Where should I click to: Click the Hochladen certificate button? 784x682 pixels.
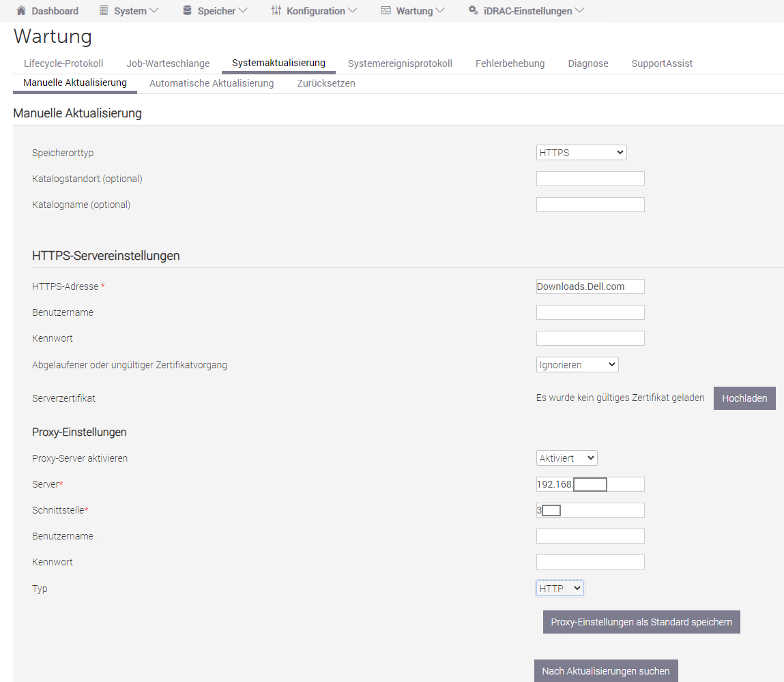click(744, 398)
